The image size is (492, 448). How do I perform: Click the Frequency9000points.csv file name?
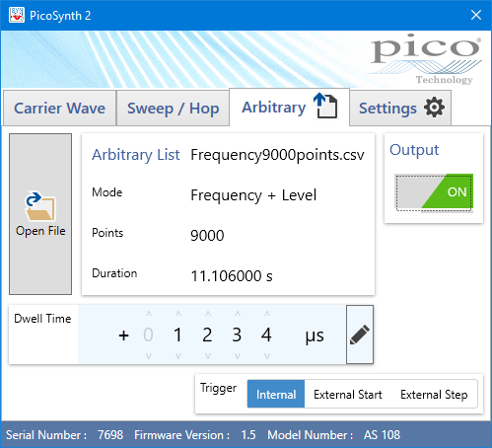pos(277,155)
